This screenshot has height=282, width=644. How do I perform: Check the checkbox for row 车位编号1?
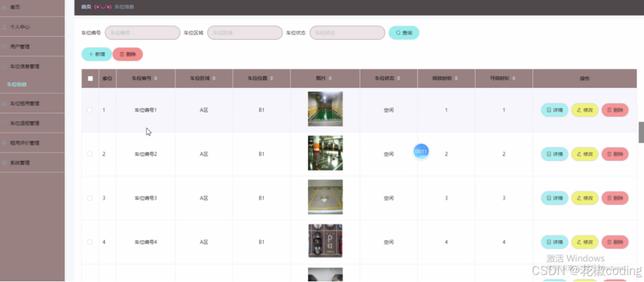(x=90, y=110)
